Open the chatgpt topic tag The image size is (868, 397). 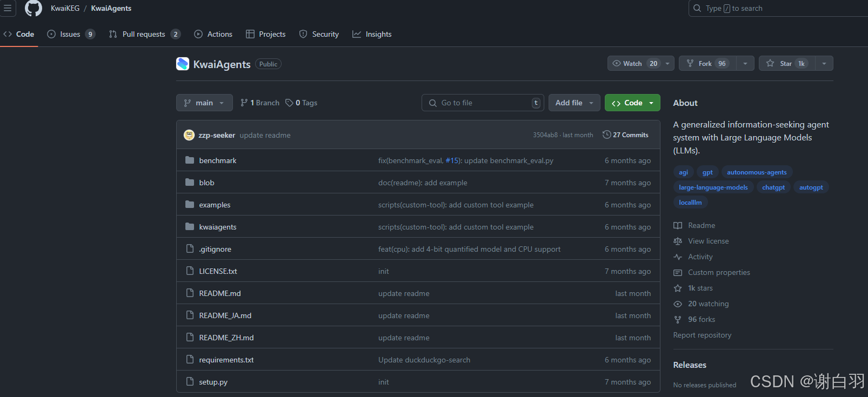tap(773, 187)
